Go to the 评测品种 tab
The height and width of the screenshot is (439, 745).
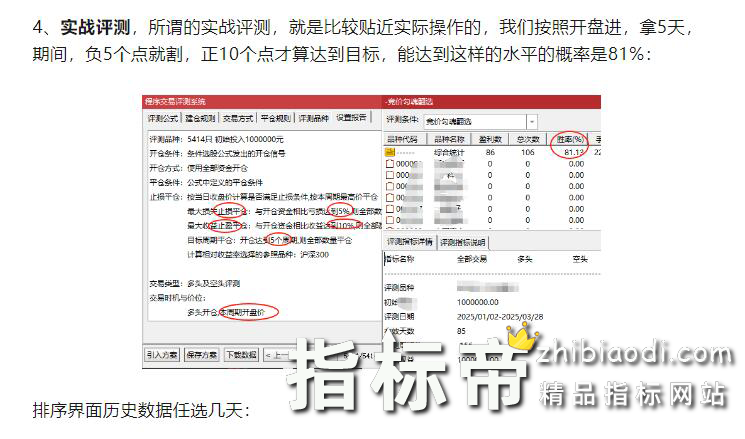click(313, 118)
